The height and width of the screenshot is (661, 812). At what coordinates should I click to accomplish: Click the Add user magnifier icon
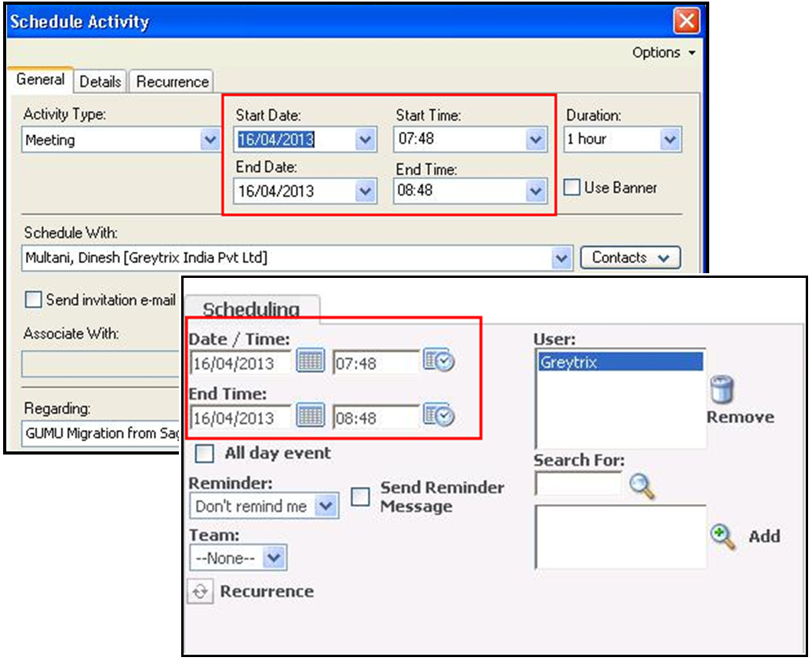(x=723, y=537)
